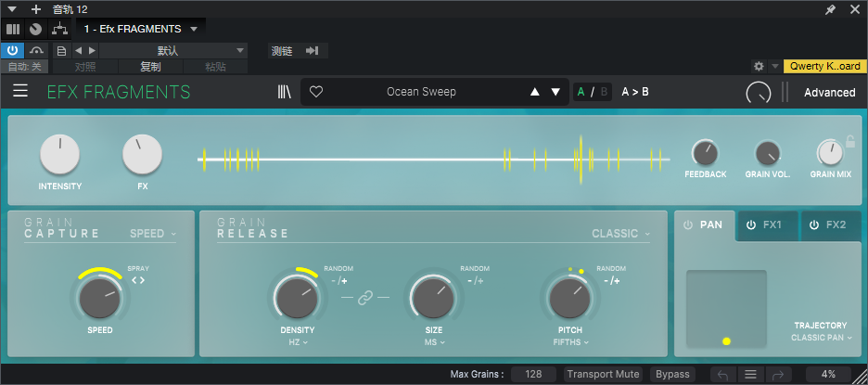The image size is (868, 385).
Task: Open the Size MS unit dropdown
Action: pos(435,342)
